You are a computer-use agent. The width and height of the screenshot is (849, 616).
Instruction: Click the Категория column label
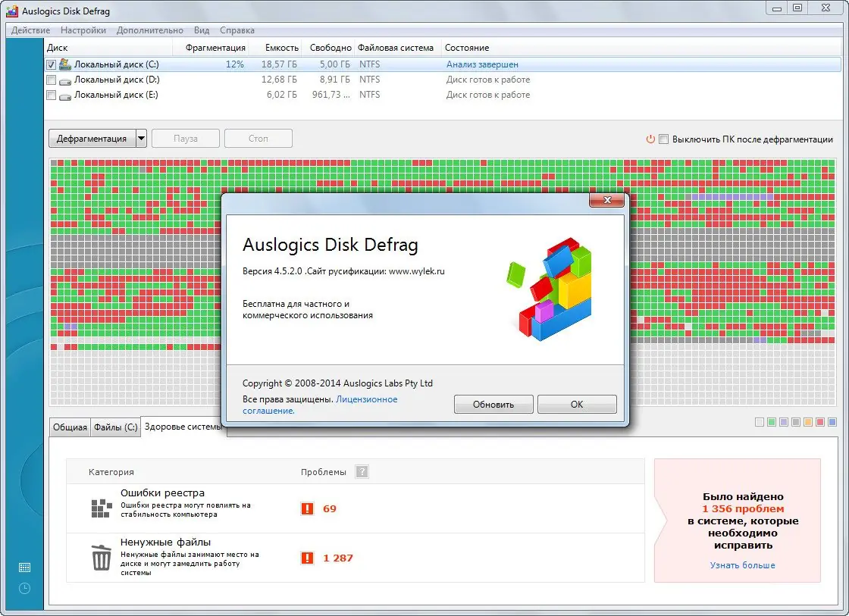pos(111,472)
